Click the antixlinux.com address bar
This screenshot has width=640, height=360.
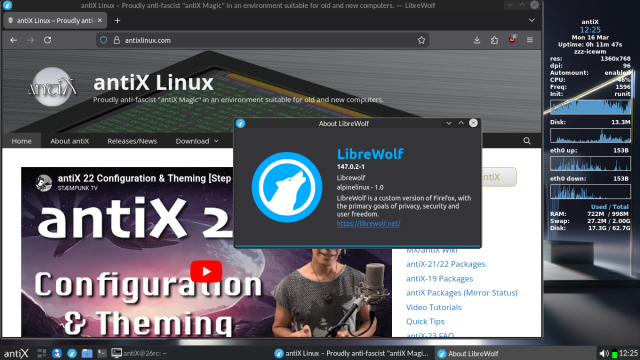tap(262, 40)
